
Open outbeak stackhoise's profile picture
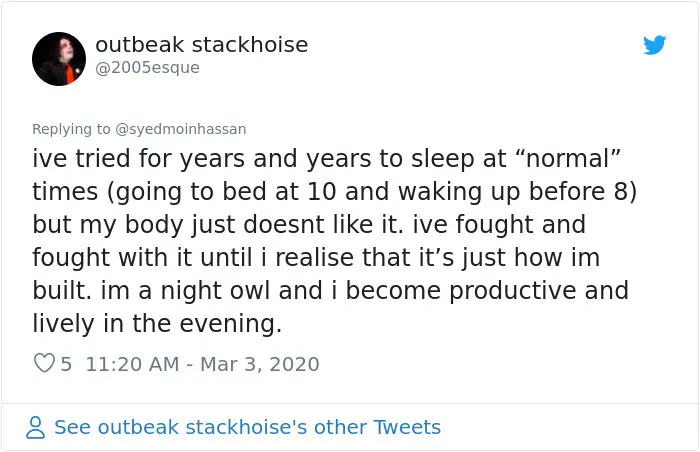click(59, 59)
